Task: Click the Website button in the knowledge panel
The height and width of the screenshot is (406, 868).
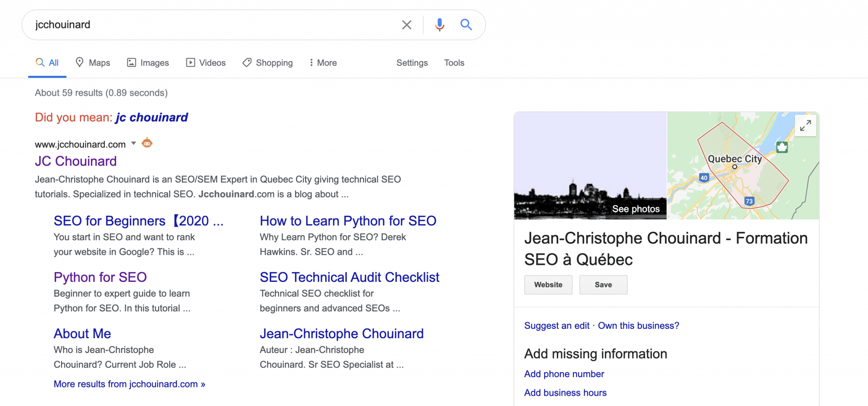Action: (x=548, y=284)
